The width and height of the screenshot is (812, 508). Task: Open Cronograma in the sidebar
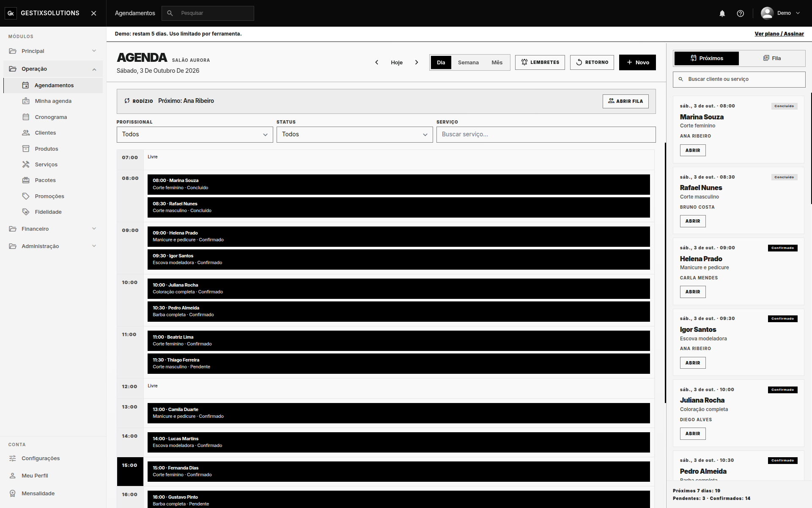click(53, 117)
